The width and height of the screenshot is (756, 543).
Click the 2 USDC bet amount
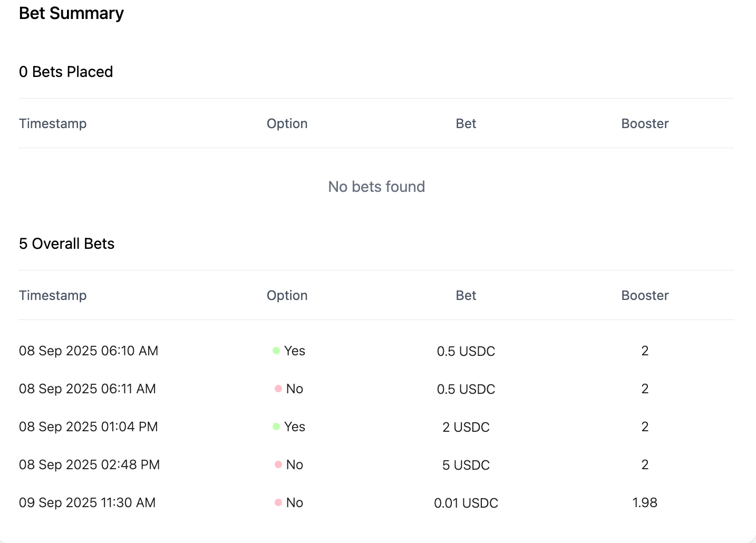tap(466, 427)
